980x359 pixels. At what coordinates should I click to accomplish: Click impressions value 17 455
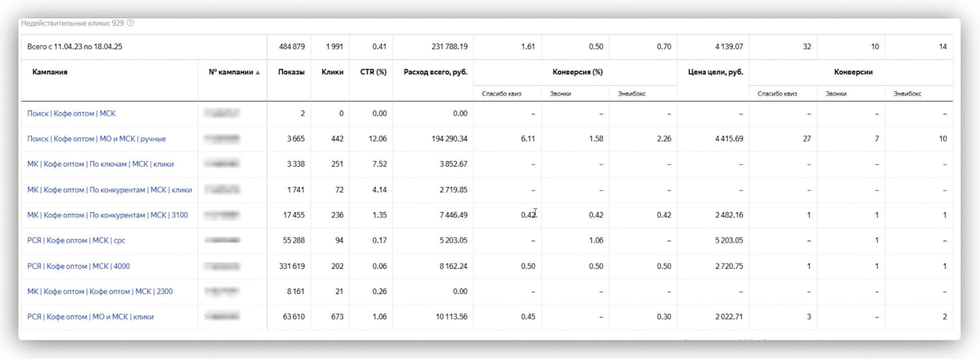tap(293, 215)
